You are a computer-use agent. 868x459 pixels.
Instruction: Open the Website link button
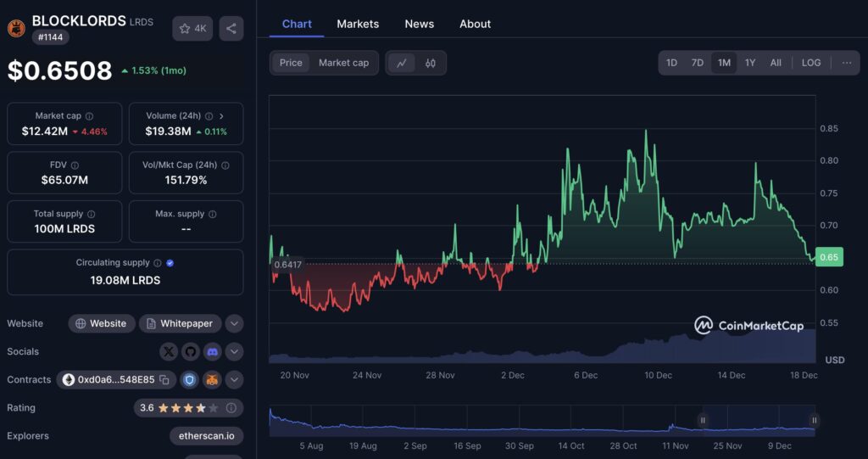pyautogui.click(x=102, y=324)
